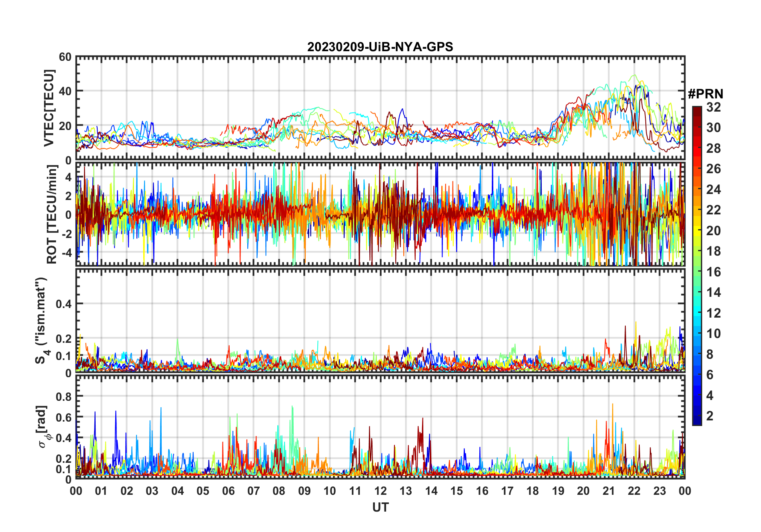Select the -4 tick on the ROT axis
This screenshot has height=532, width=761.
pyautogui.click(x=66, y=252)
